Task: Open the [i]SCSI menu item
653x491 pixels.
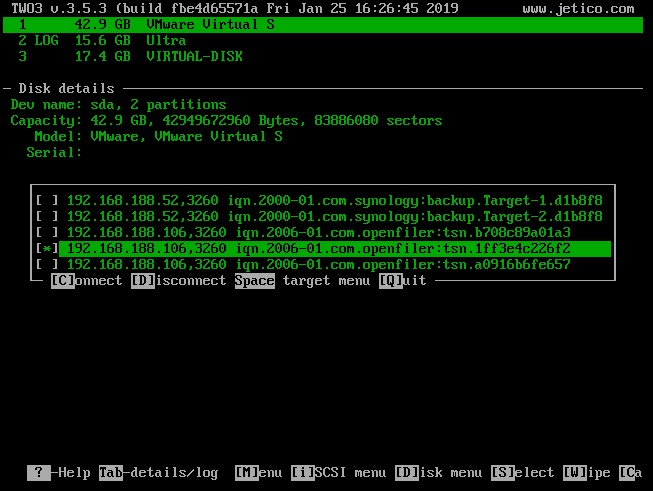Action: pyautogui.click(x=339, y=473)
